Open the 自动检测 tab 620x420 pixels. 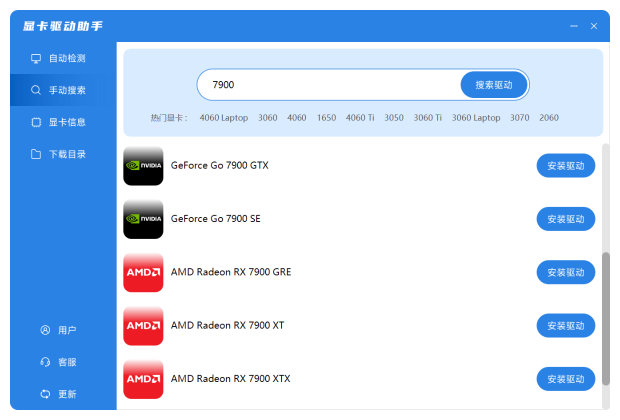point(66,59)
